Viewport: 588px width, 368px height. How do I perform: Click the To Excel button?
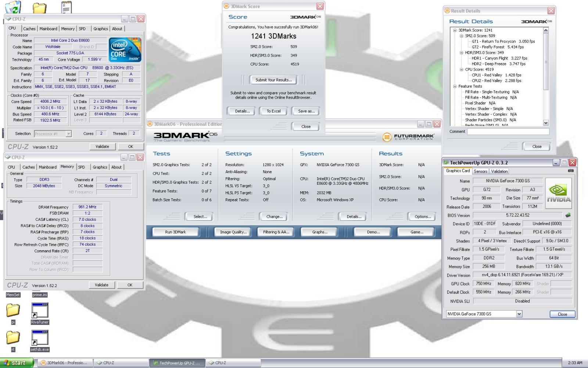(x=273, y=111)
